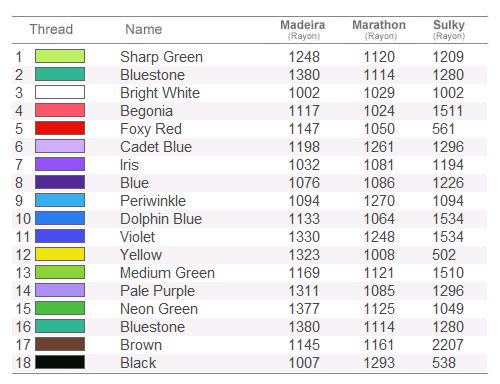Click the Marathon (Rayon) column header
The height and width of the screenshot is (384, 500).
pos(379,30)
